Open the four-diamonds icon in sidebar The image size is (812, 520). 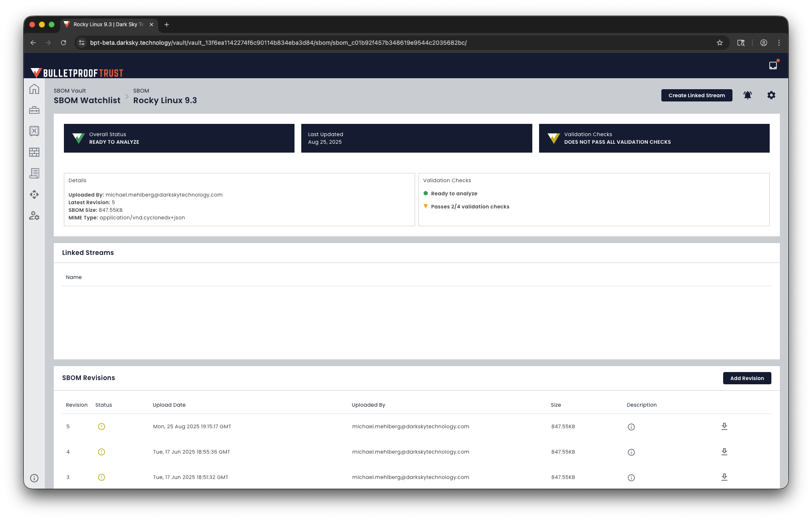[34, 194]
